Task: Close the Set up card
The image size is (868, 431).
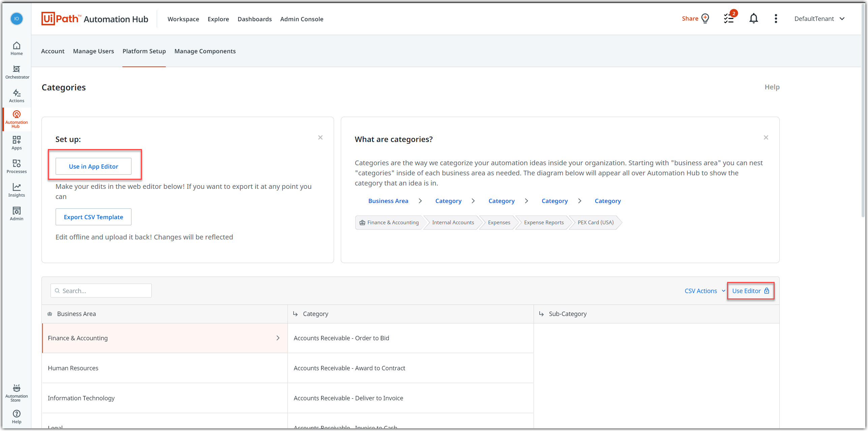Action: coord(320,137)
